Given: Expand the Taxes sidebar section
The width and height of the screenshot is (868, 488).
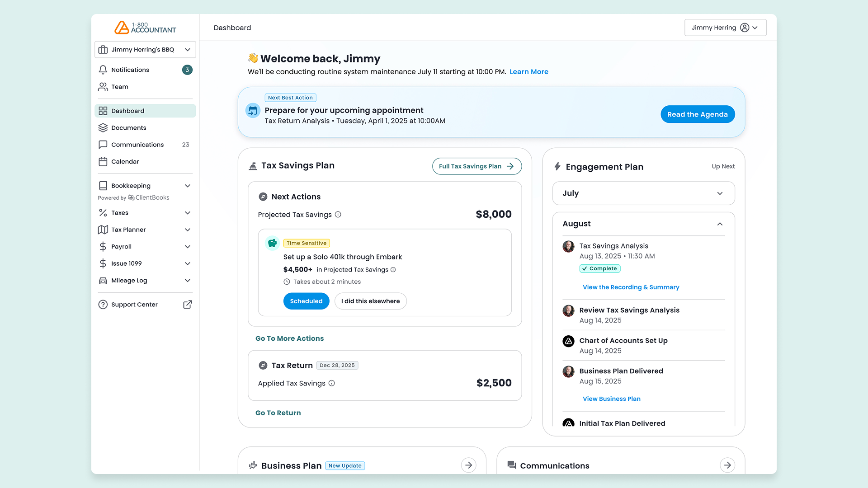Looking at the screenshot, I should tap(120, 212).
